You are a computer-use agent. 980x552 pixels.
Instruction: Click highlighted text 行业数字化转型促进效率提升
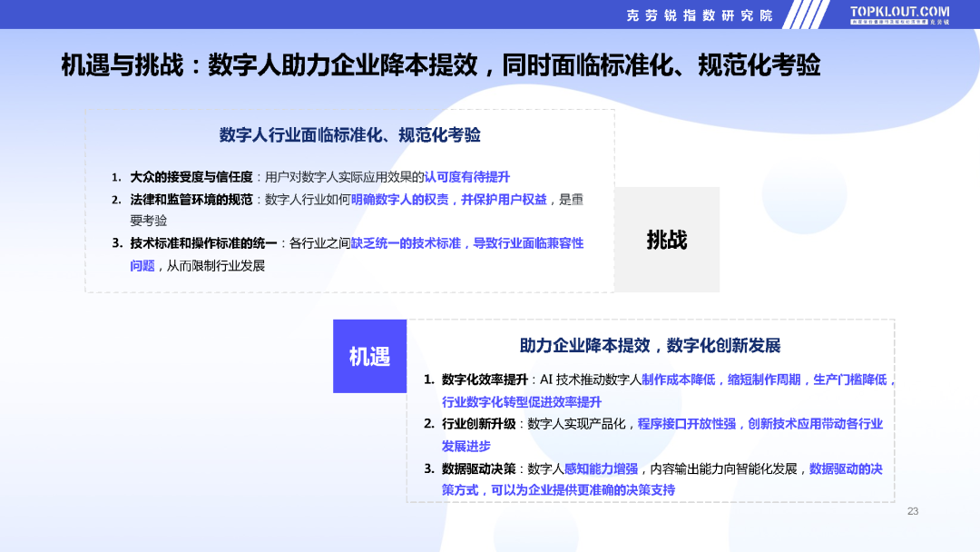coord(521,401)
